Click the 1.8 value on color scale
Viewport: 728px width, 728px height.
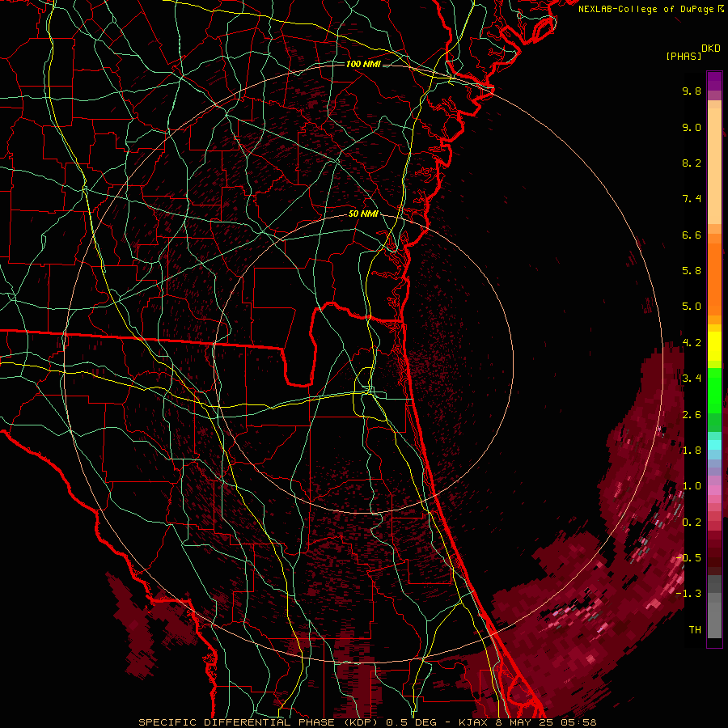(x=692, y=451)
